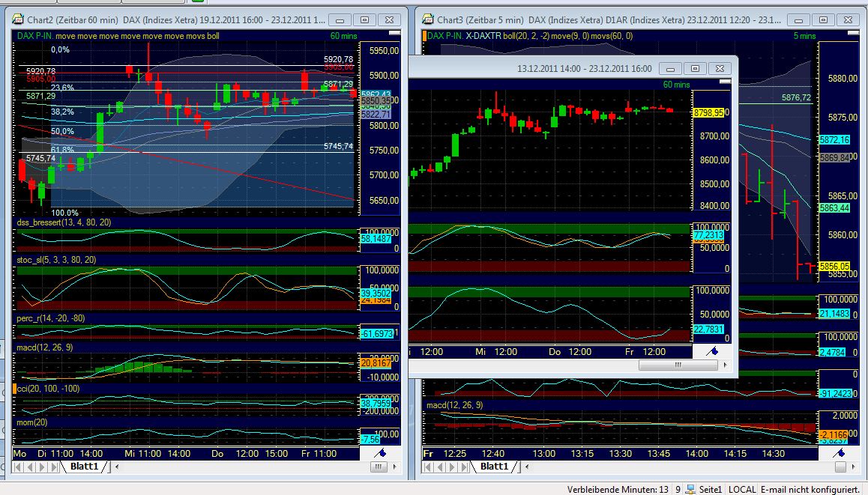Click floating chart scrollbar right arrow

(725, 365)
